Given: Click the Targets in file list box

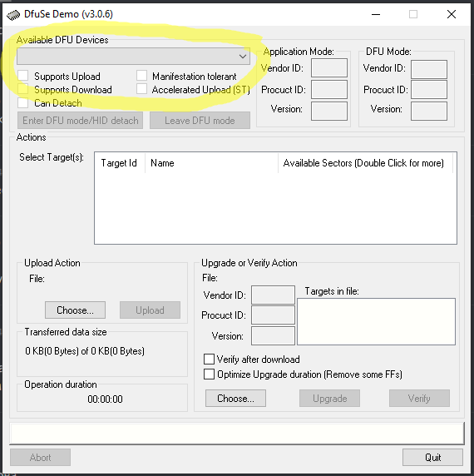Looking at the screenshot, I should pos(376,321).
